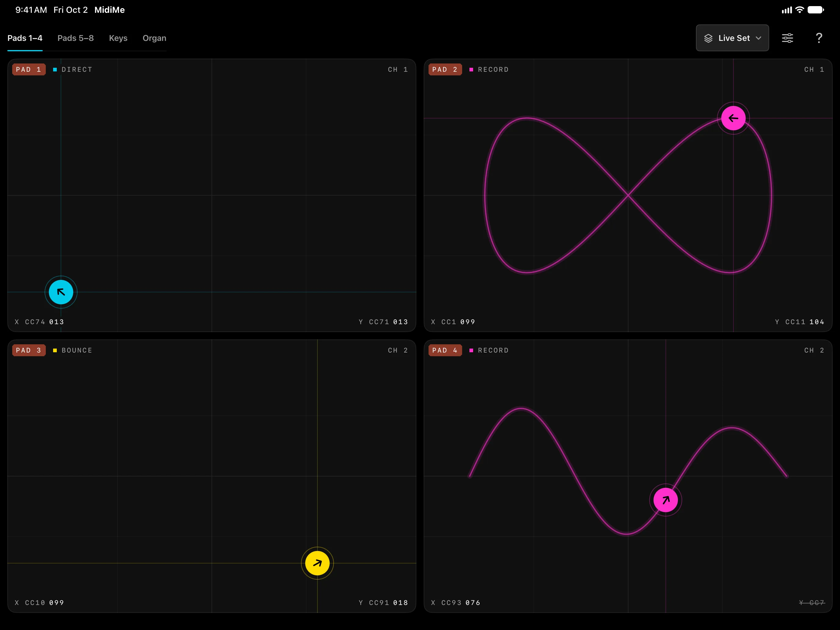Screen dimensions: 840x630
Task: Open the mixer settings sliders icon
Action: pos(787,38)
